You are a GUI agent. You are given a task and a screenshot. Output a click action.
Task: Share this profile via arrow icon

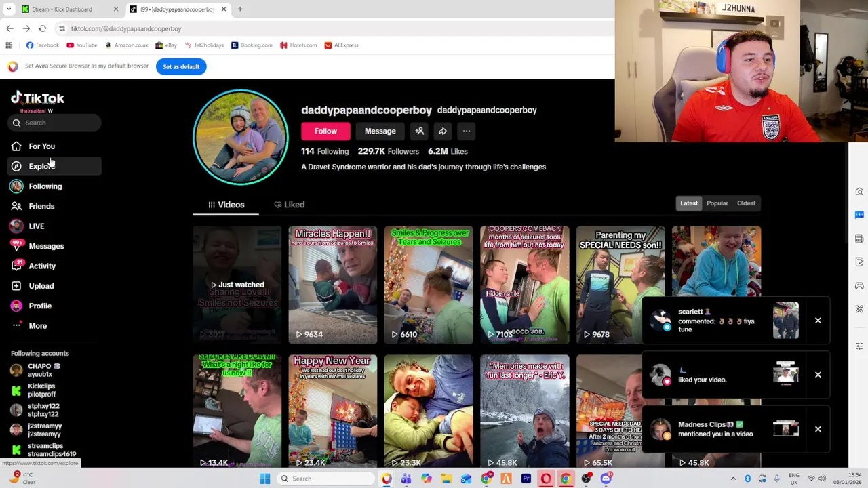(x=443, y=131)
